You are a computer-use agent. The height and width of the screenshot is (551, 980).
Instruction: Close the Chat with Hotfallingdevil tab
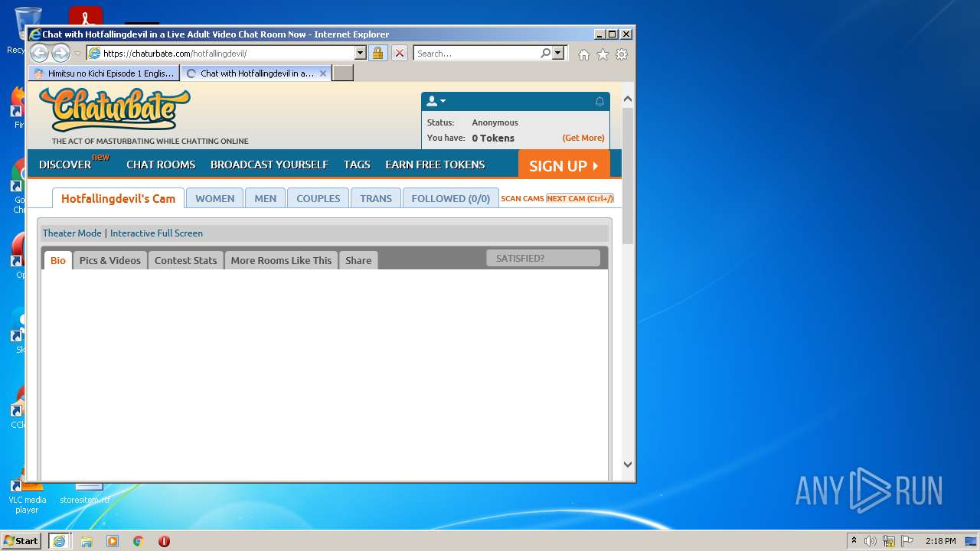point(323,73)
